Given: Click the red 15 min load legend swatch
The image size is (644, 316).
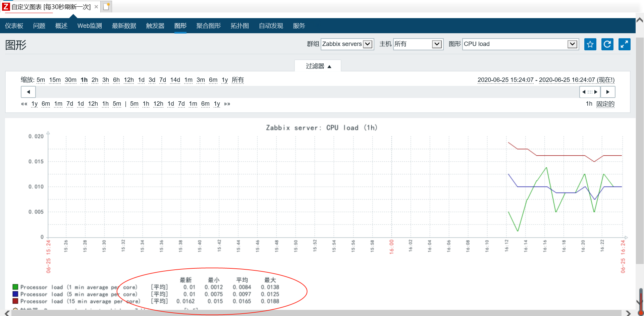Looking at the screenshot, I should click(x=15, y=301).
